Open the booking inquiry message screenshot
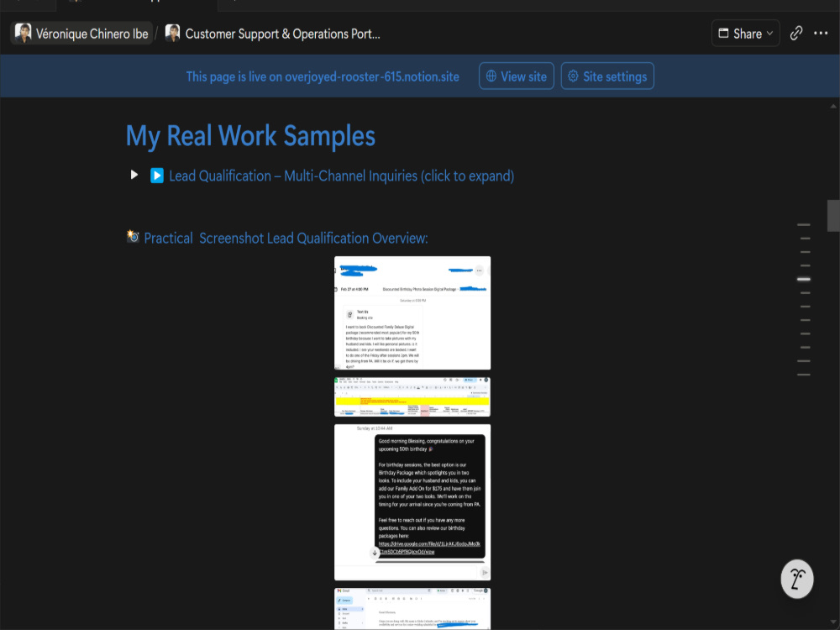 [x=412, y=312]
